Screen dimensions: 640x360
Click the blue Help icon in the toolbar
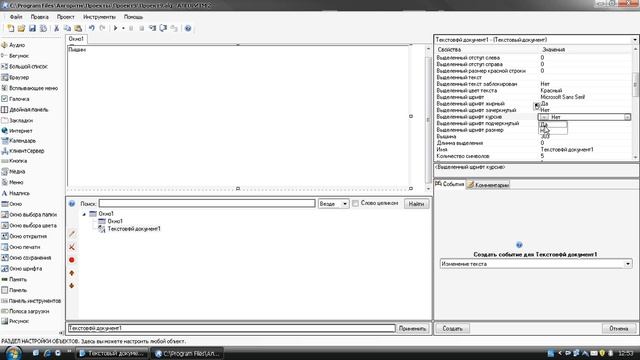click(188, 28)
